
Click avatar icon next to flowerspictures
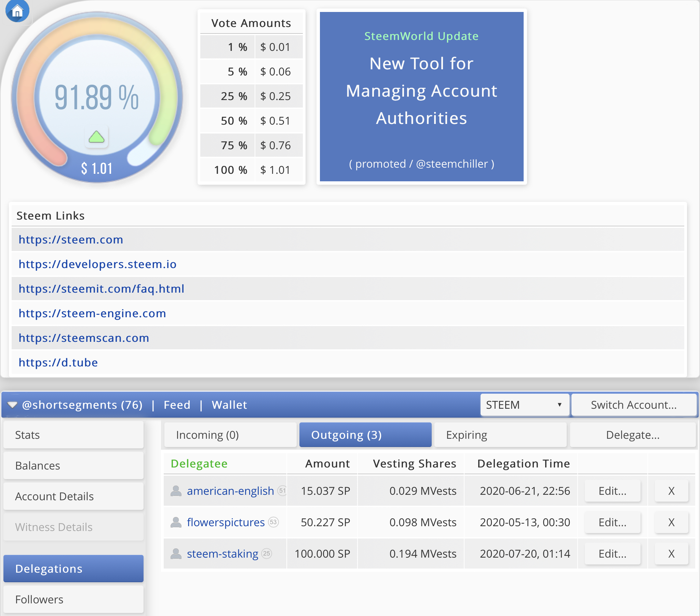click(x=176, y=522)
